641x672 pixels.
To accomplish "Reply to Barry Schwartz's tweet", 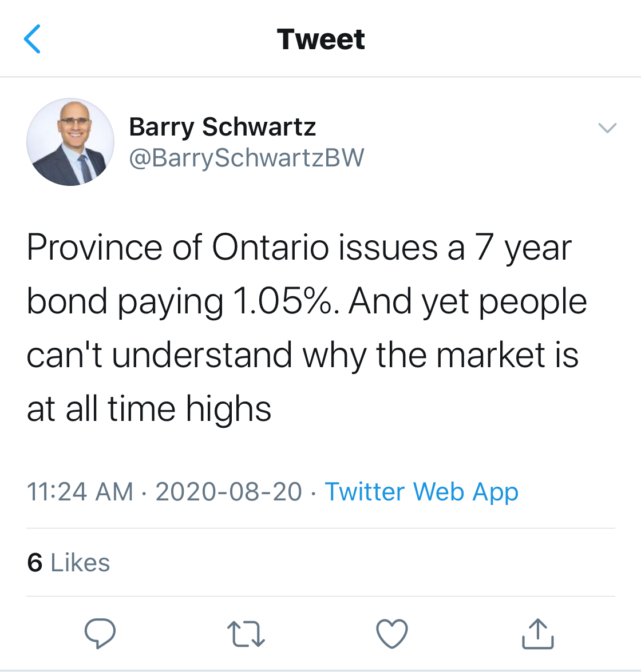I will coord(100,633).
